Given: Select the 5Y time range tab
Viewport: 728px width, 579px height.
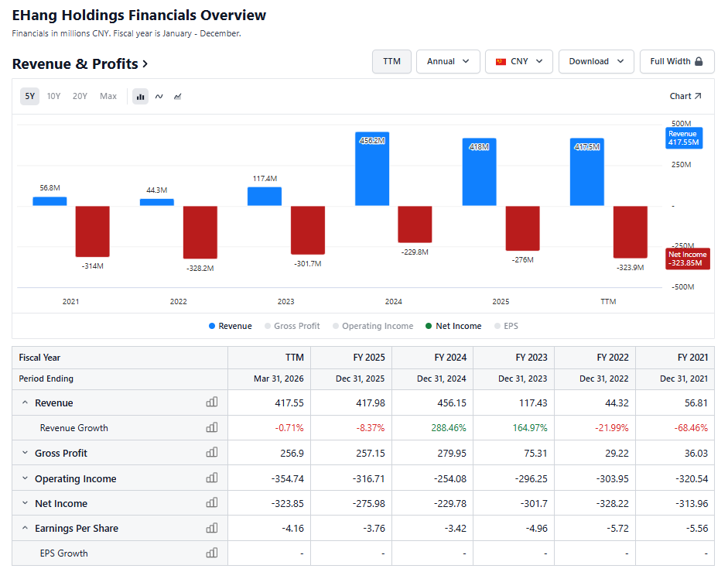Looking at the screenshot, I should tap(29, 96).
